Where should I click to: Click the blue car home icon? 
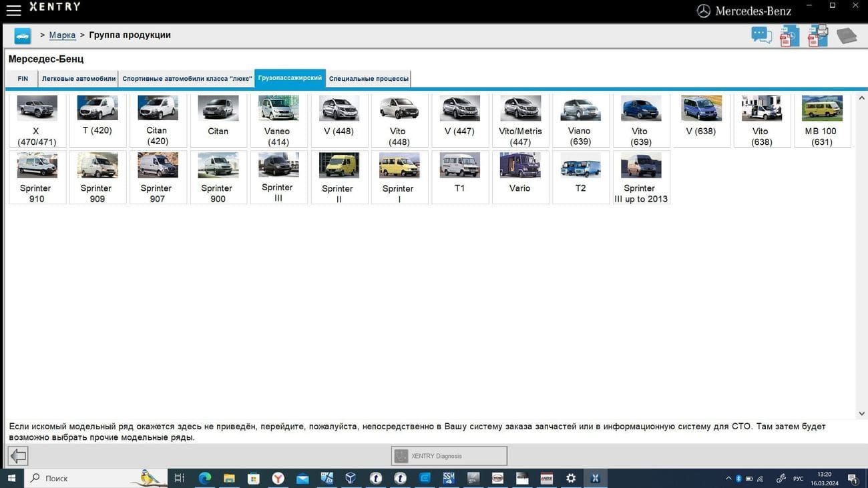click(x=23, y=36)
